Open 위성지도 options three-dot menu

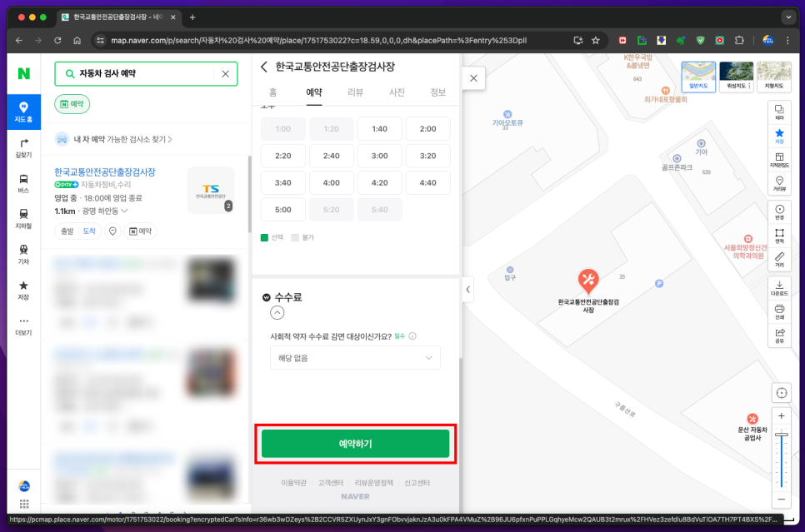[x=749, y=86]
